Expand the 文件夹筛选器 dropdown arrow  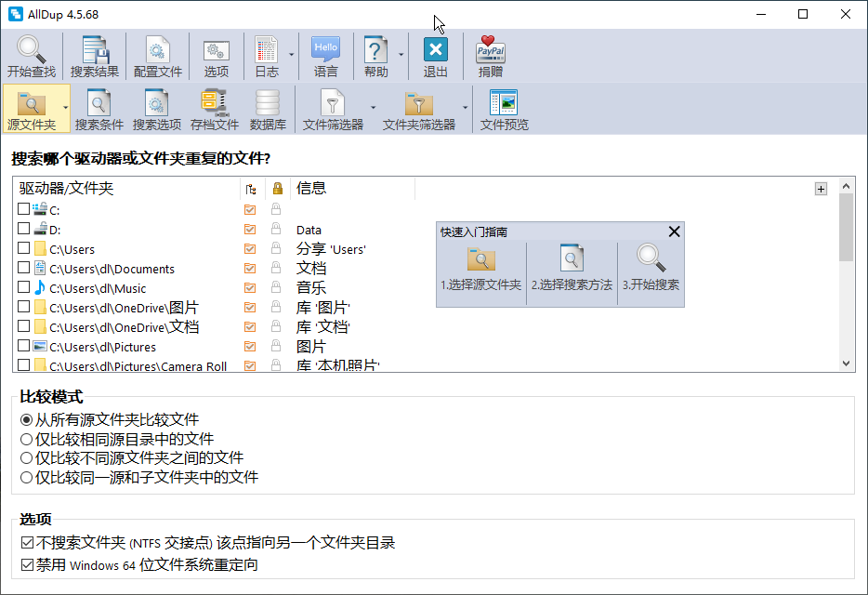tap(465, 108)
